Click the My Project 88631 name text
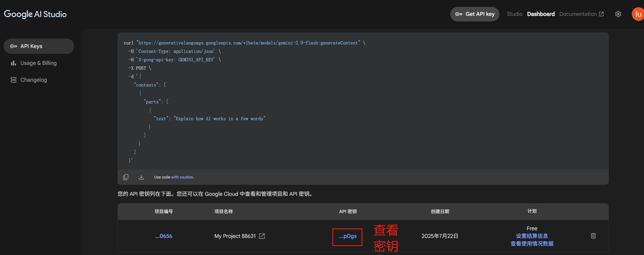The image size is (644, 255). tap(235, 236)
